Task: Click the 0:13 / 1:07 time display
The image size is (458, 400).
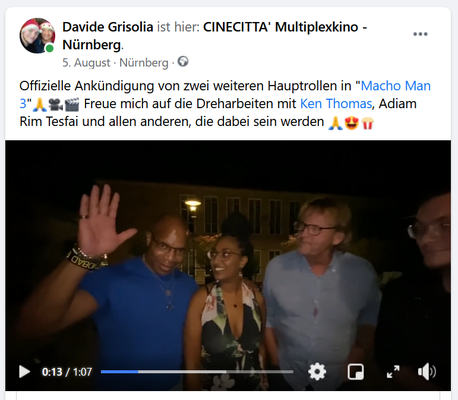Action: coord(67,372)
